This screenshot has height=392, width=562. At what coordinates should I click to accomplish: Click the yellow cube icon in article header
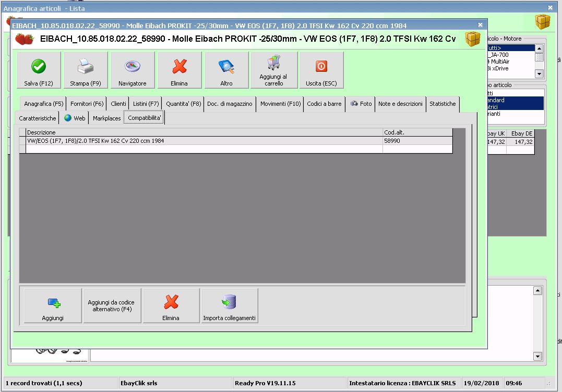(x=473, y=39)
